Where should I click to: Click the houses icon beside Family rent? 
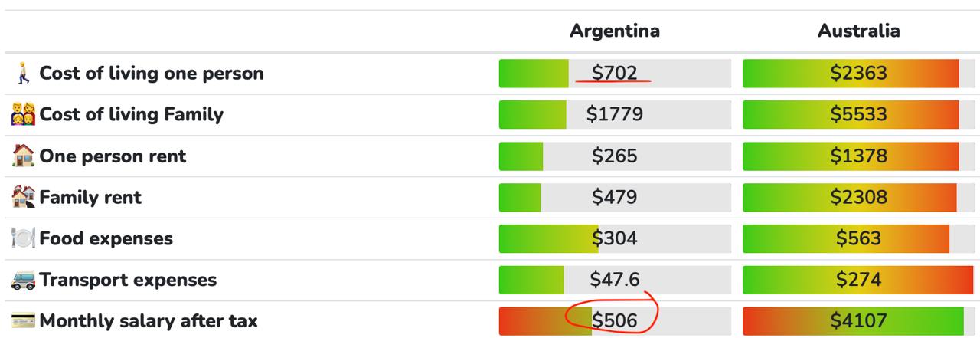(23, 197)
